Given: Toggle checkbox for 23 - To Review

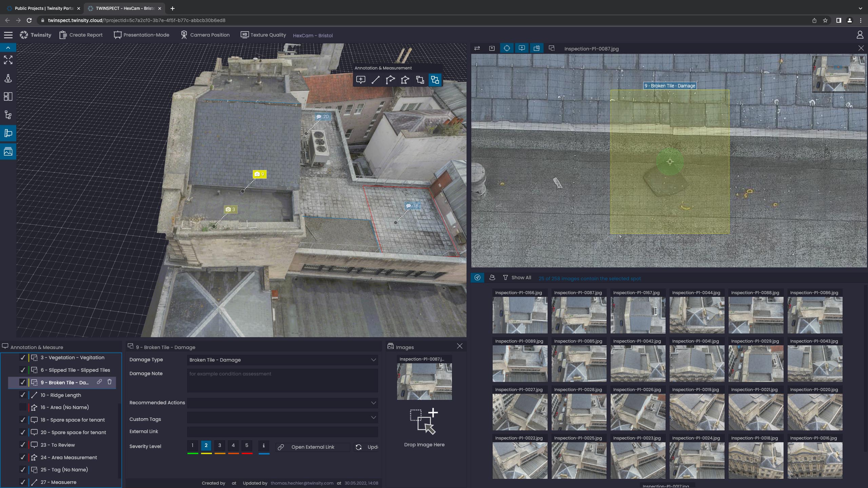Looking at the screenshot, I should tap(23, 445).
